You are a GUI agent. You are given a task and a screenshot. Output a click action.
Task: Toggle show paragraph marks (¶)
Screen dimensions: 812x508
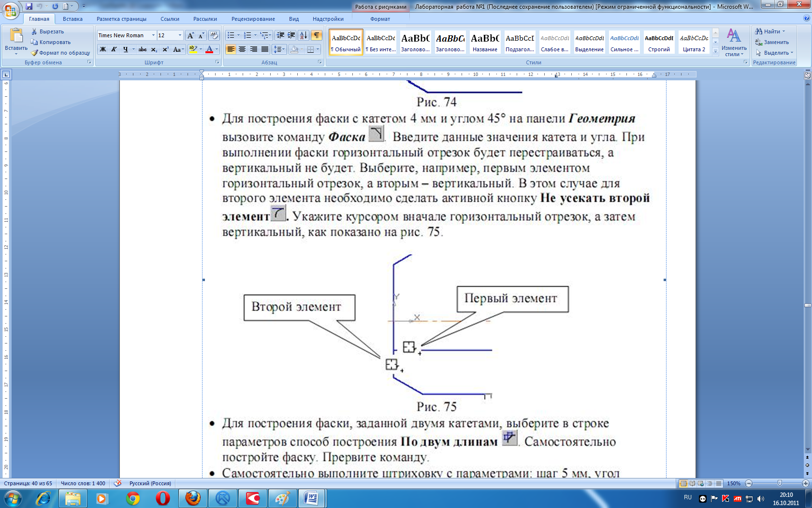coord(317,35)
